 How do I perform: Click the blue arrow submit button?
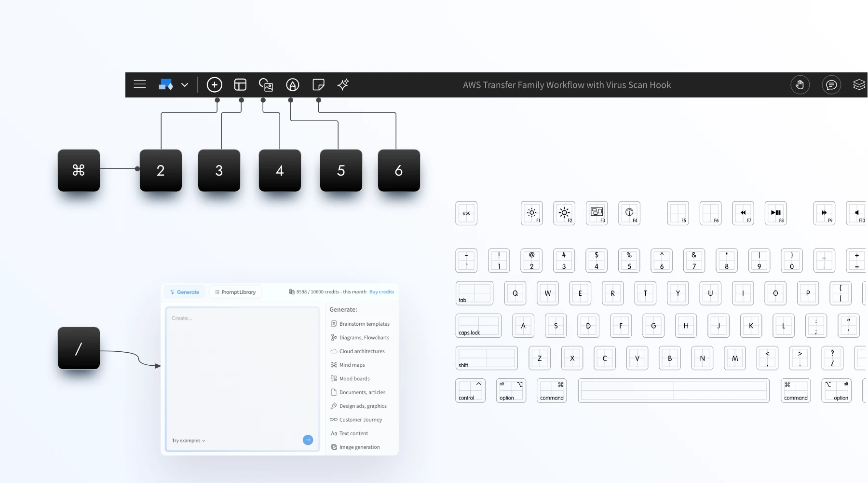tap(308, 440)
